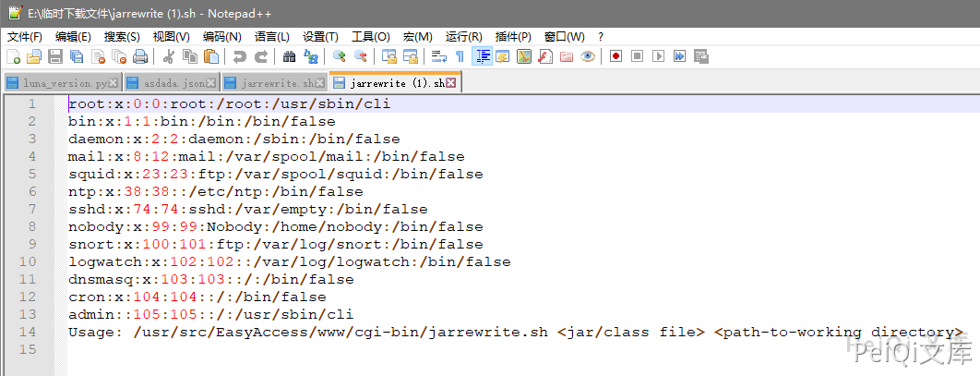Screen dimensions: 980x376
Task: Click the Play macro icon
Action: (x=658, y=56)
